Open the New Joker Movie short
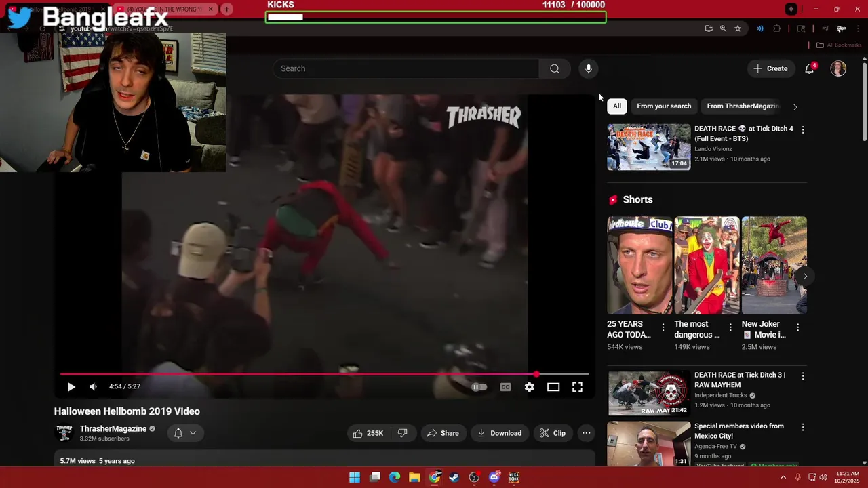 (x=774, y=266)
